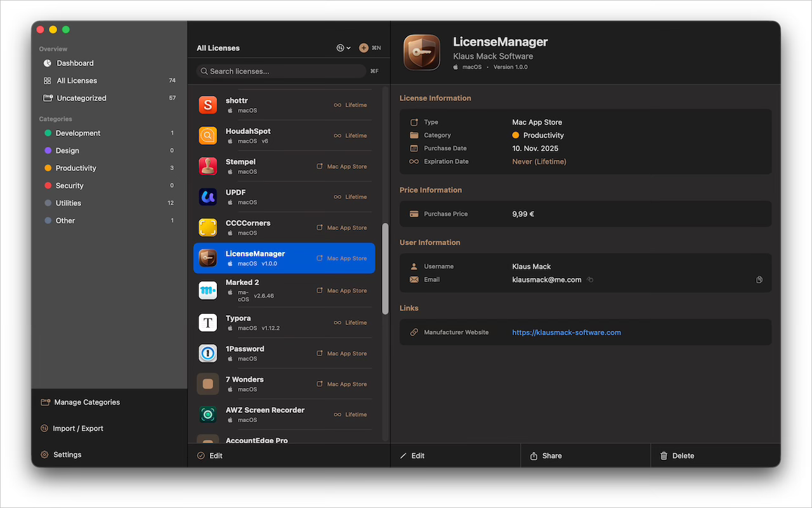Select the CCCCorners app icon
The image size is (812, 508).
coord(208,227)
